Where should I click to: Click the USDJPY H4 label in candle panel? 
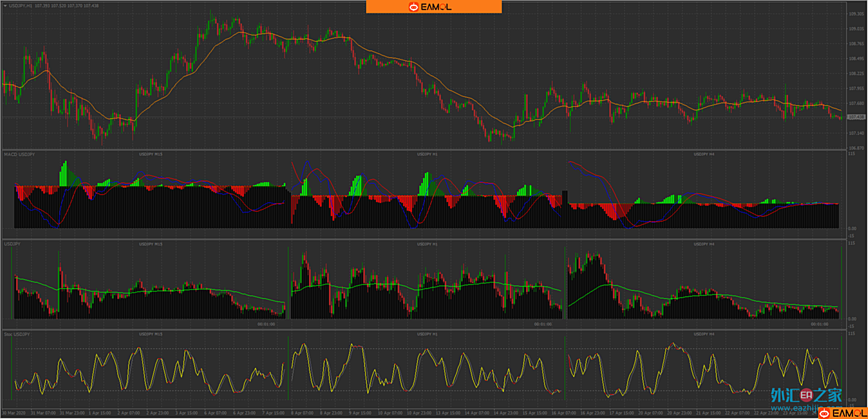pos(704,244)
